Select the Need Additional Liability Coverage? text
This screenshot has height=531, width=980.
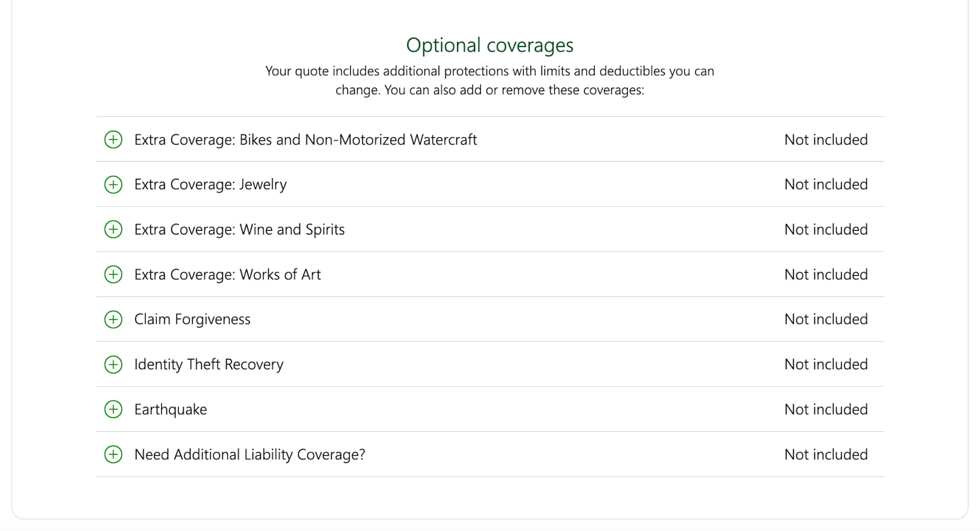point(249,454)
